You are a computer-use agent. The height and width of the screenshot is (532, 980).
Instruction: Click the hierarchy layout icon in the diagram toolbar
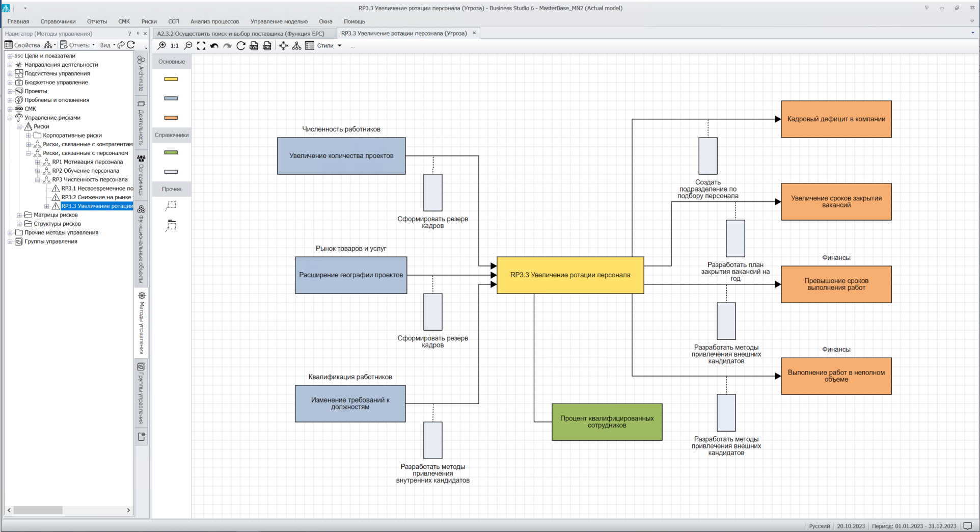296,46
